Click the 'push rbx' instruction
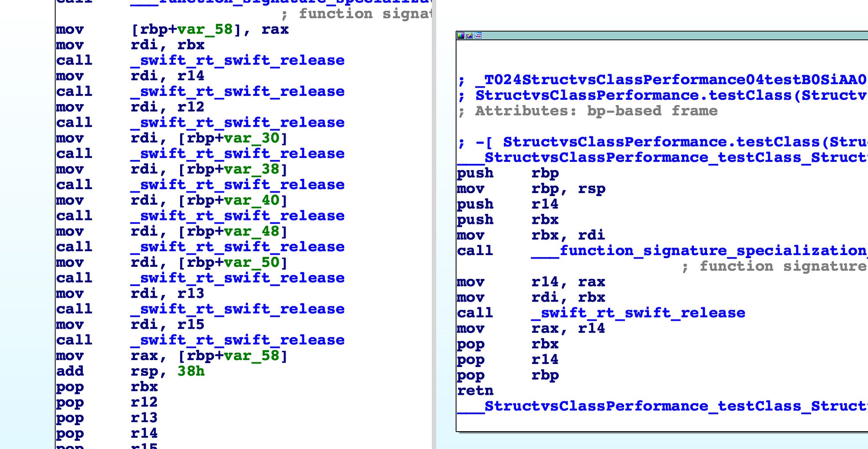The height and width of the screenshot is (449, 868). click(508, 220)
